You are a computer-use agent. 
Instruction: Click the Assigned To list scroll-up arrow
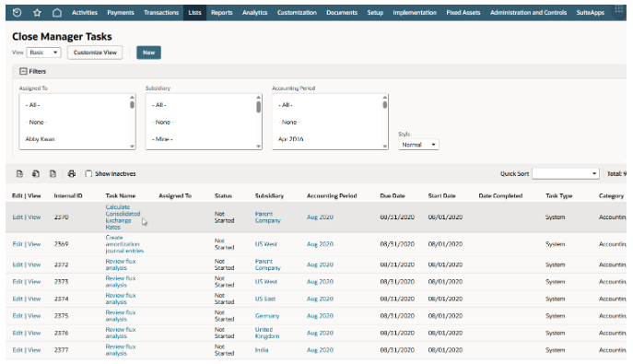click(132, 98)
